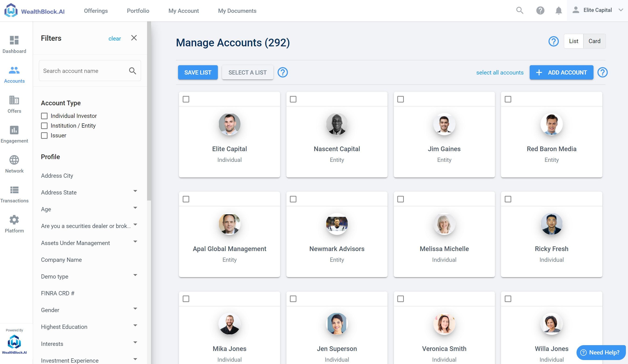Click the notifications bell icon
628x364 pixels.
pyautogui.click(x=559, y=10)
